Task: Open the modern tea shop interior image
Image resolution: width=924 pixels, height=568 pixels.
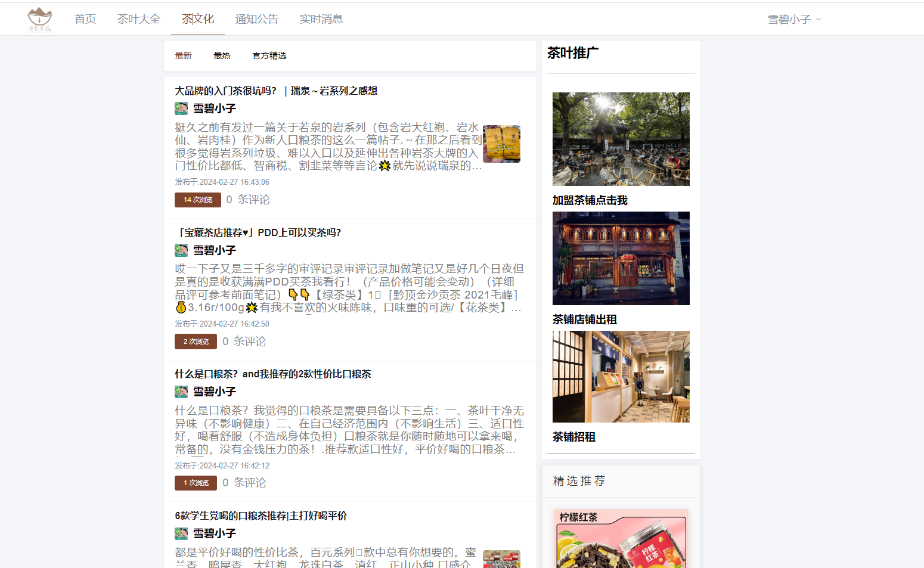Action: point(621,377)
